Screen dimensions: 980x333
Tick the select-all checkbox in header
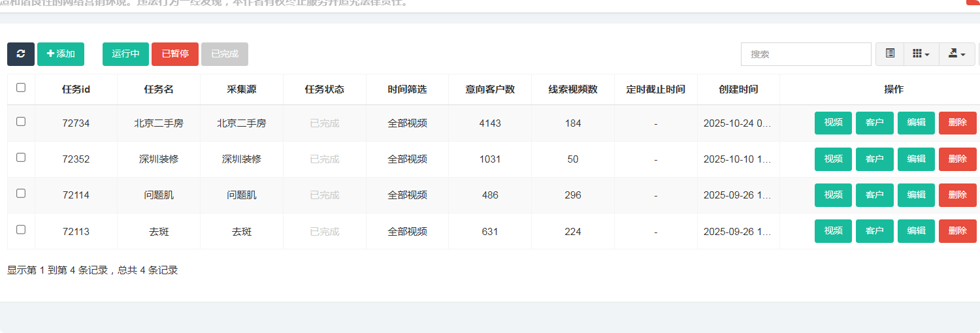21,87
